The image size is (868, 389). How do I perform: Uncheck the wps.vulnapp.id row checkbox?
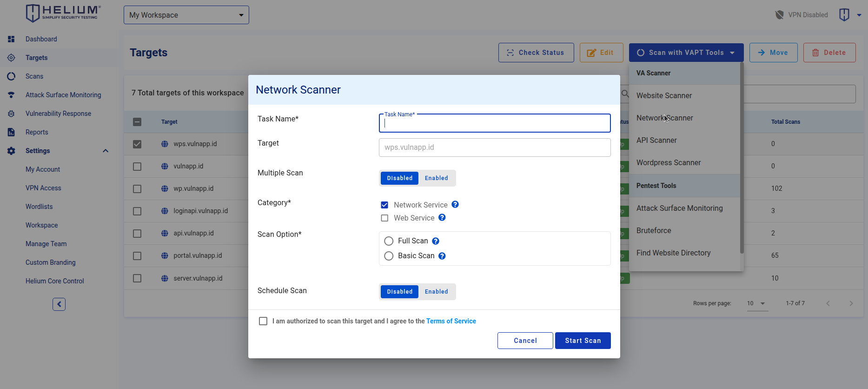coord(137,144)
